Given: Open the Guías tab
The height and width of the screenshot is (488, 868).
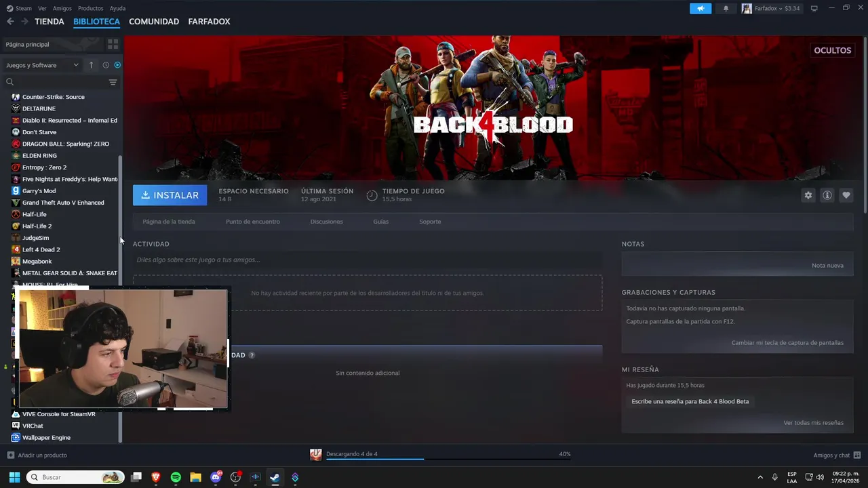Looking at the screenshot, I should [x=380, y=222].
